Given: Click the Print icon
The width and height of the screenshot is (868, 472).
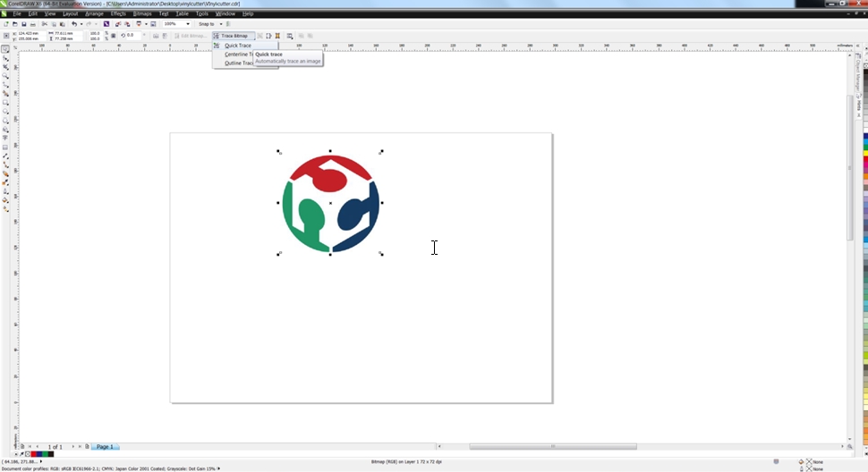Looking at the screenshot, I should pyautogui.click(x=32, y=24).
